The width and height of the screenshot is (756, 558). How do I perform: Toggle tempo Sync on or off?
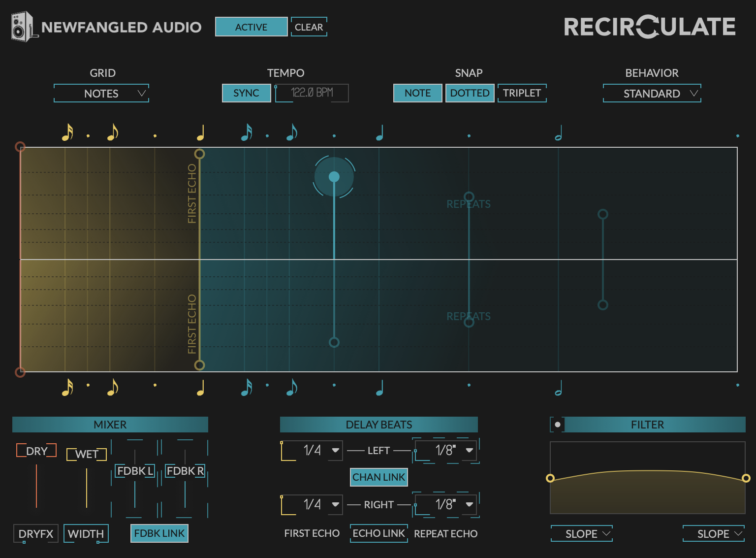[247, 93]
